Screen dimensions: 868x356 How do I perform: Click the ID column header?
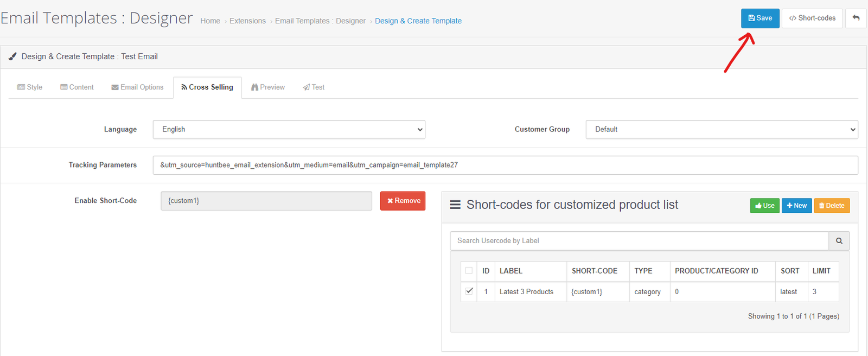(x=486, y=271)
